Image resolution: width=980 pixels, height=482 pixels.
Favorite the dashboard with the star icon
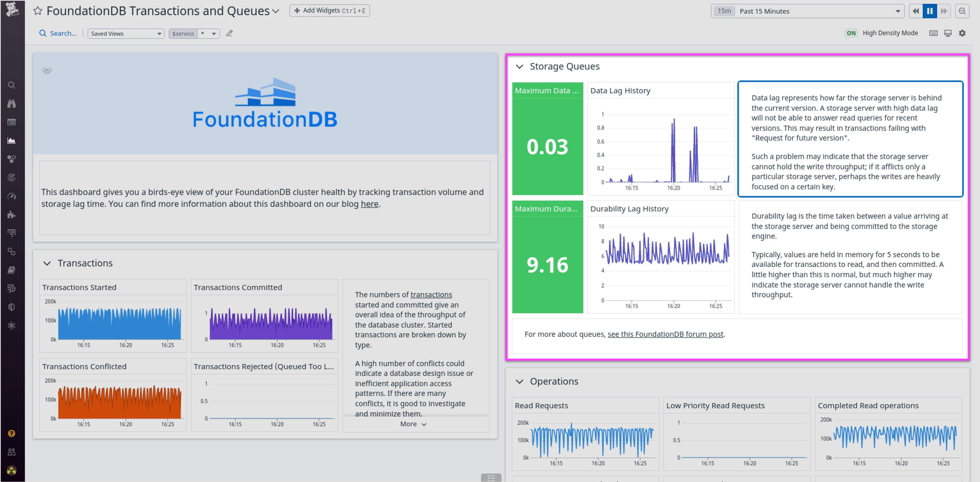pyautogui.click(x=38, y=11)
